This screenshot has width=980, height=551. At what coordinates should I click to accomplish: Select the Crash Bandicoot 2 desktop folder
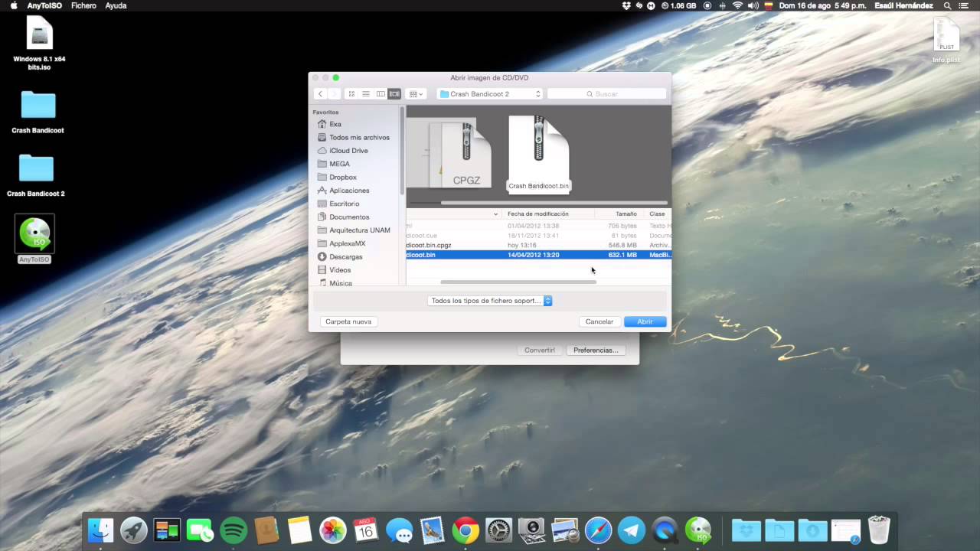tap(36, 175)
